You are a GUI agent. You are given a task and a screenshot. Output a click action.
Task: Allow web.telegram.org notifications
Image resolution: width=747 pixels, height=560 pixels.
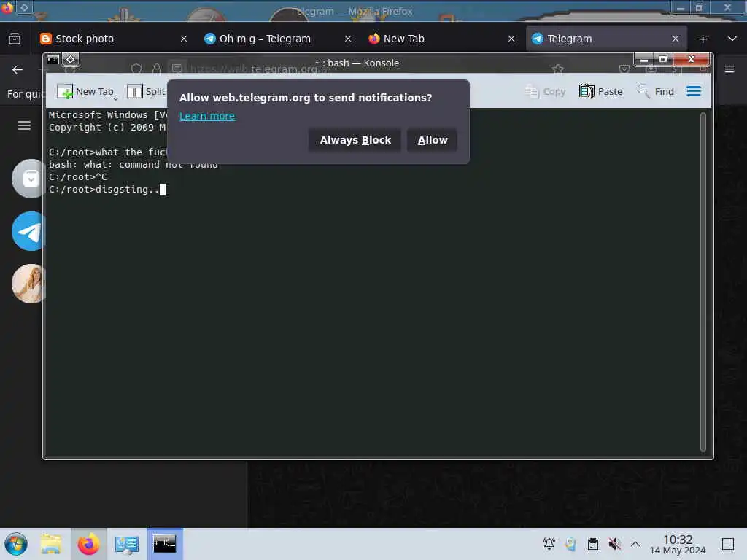pyautogui.click(x=432, y=140)
